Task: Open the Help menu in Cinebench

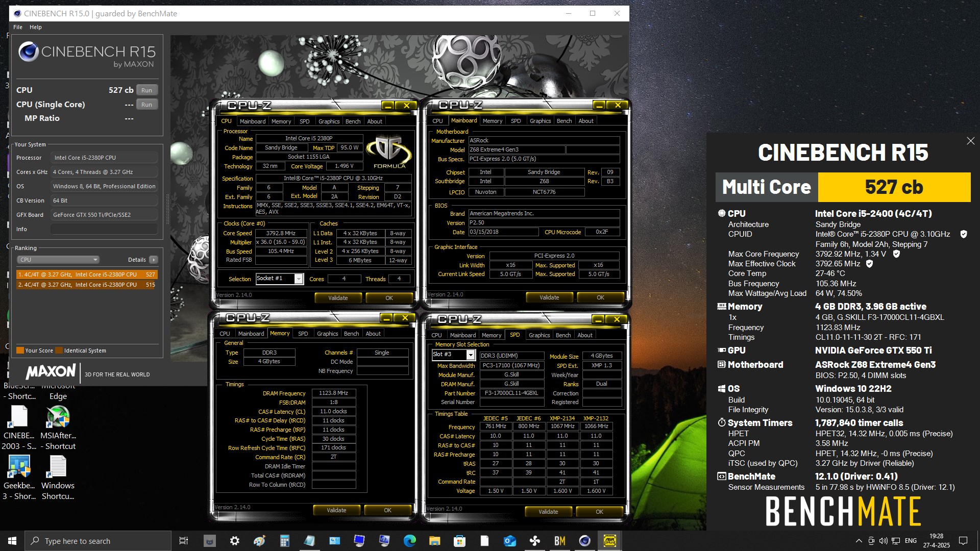Action: (36, 27)
